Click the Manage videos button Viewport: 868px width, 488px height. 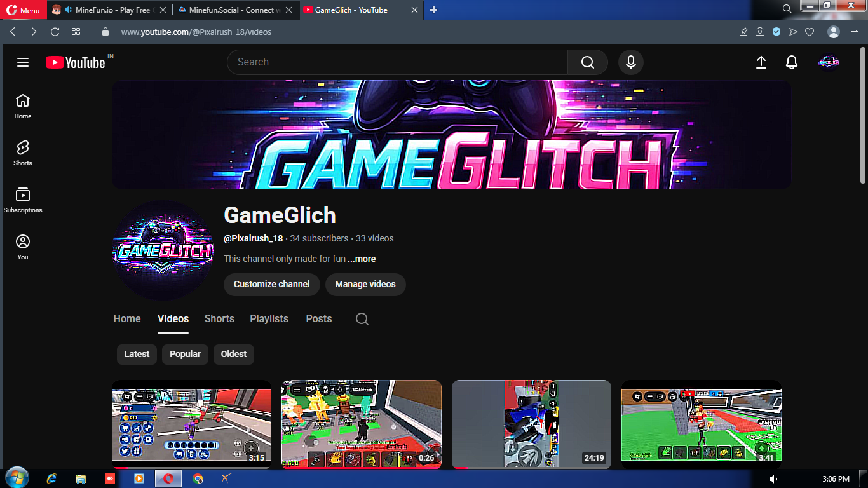pos(365,284)
